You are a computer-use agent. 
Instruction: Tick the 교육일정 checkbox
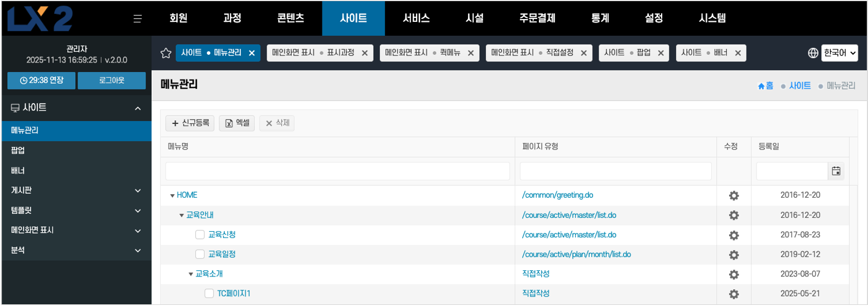tap(200, 255)
